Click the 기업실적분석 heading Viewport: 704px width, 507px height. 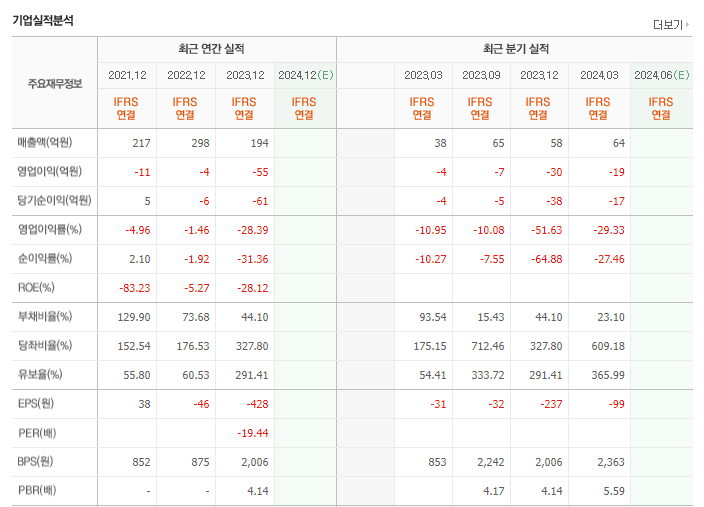43,20
